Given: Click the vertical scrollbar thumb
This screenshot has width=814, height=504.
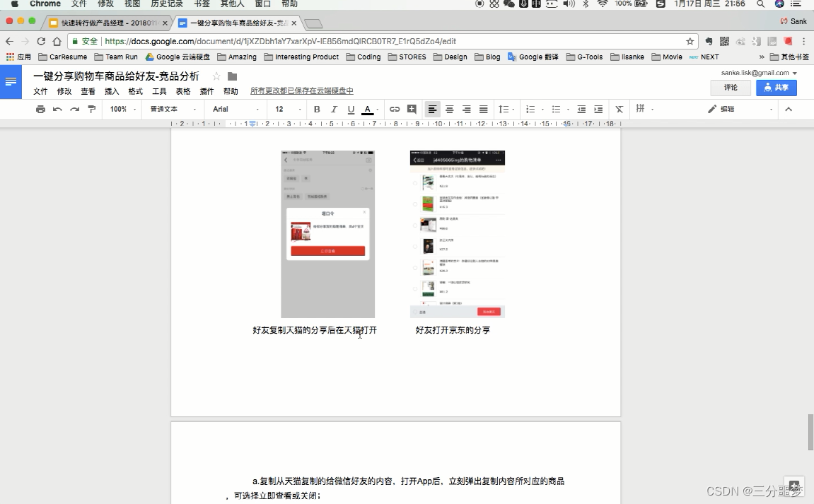Looking at the screenshot, I should [810, 432].
